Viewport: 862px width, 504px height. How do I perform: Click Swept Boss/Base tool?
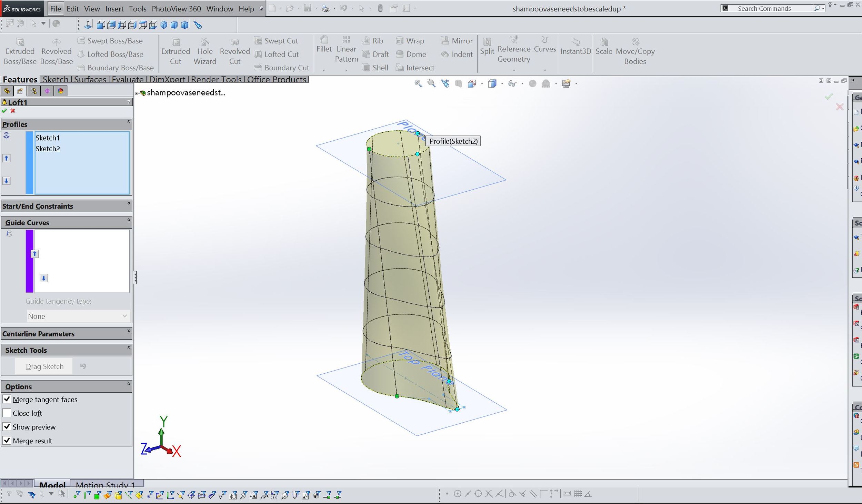[110, 41]
